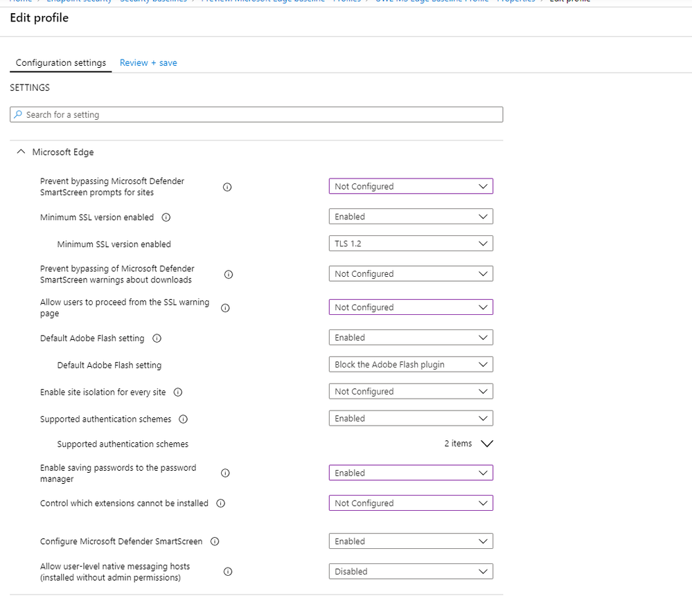Click the SETTINGS section label
The width and height of the screenshot is (692, 616).
(30, 88)
